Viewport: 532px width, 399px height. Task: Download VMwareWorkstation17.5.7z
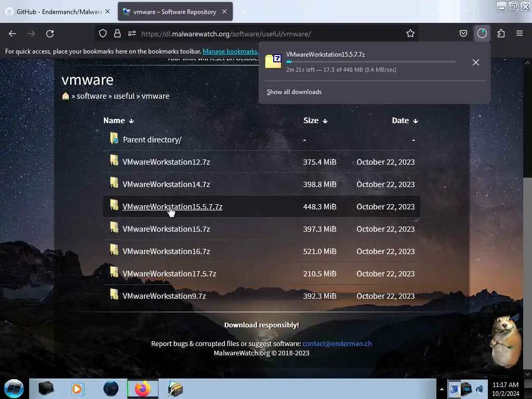169,273
